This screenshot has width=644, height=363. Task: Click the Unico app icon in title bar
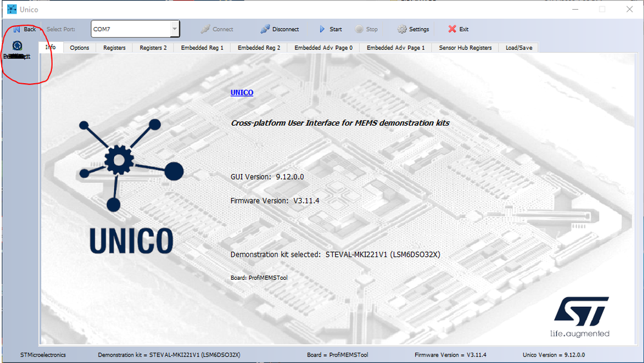click(12, 9)
